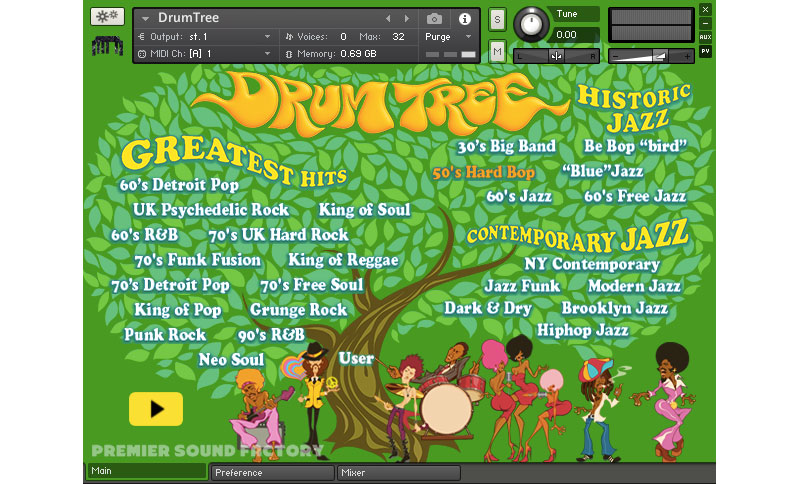Toggle the Solo S button
The height and width of the screenshot is (484, 800).
coord(497,20)
